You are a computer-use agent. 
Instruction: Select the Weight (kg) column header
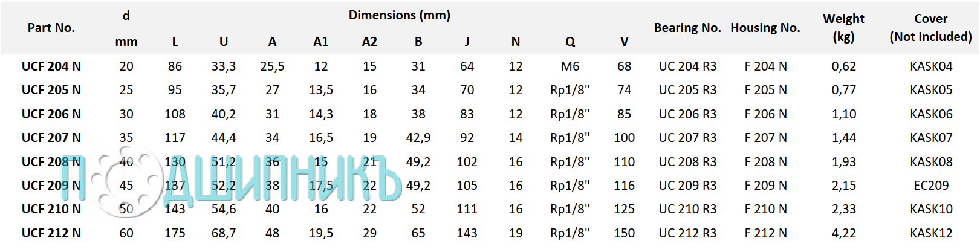[x=843, y=28]
